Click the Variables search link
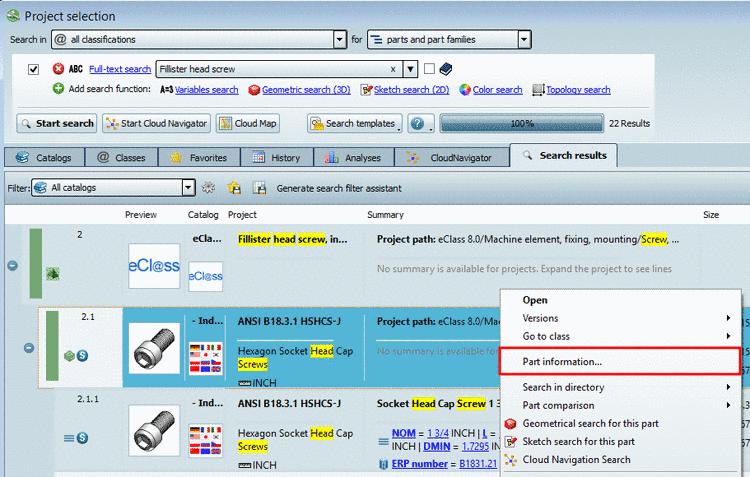This screenshot has height=477, width=750. (207, 89)
